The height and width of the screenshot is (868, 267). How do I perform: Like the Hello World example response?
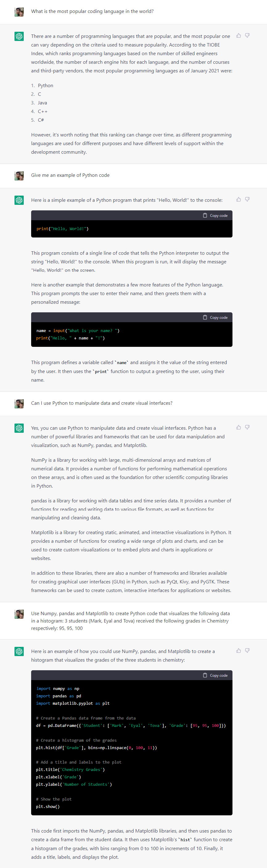click(238, 199)
